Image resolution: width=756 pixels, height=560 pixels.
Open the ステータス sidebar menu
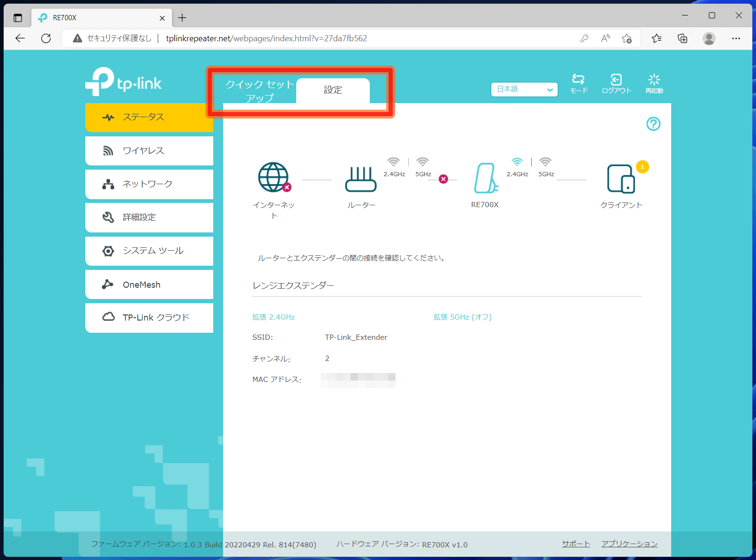149,117
